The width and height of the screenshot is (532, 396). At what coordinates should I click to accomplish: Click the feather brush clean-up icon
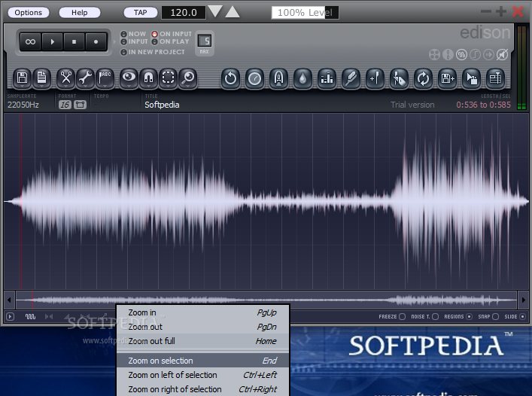351,79
